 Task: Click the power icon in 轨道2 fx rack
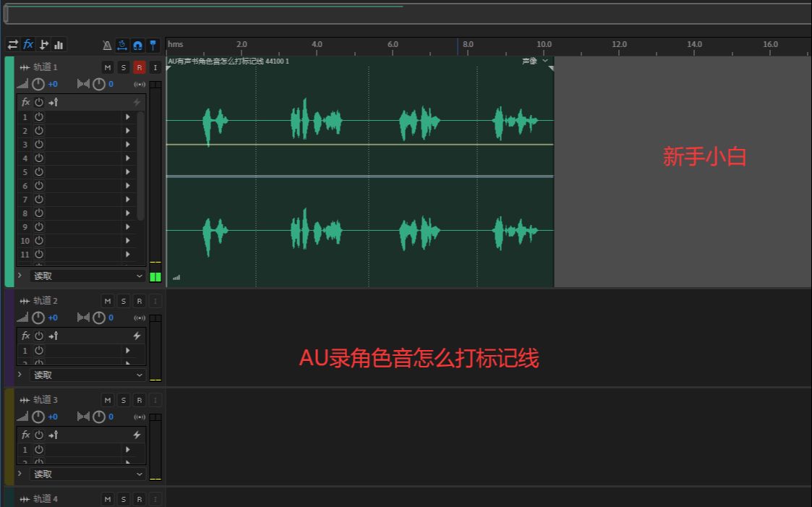(x=38, y=335)
